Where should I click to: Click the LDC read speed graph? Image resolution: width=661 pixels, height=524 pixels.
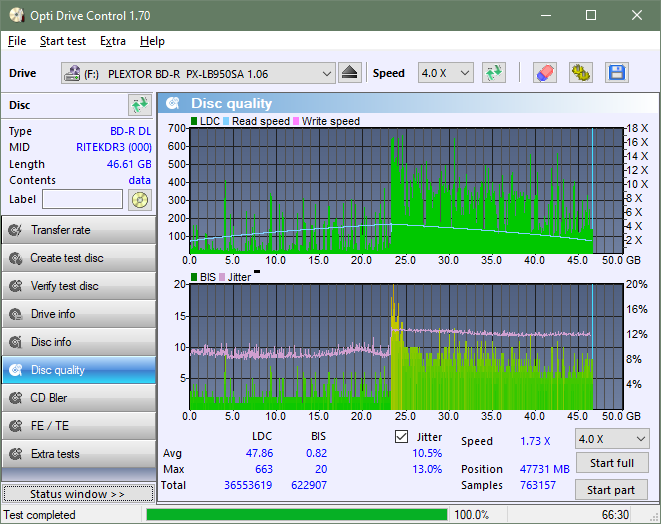pos(406,191)
